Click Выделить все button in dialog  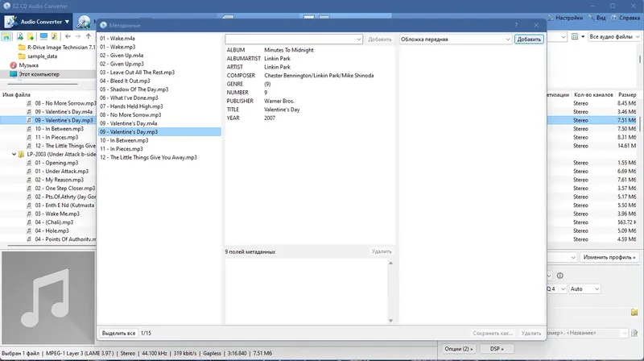(118, 334)
